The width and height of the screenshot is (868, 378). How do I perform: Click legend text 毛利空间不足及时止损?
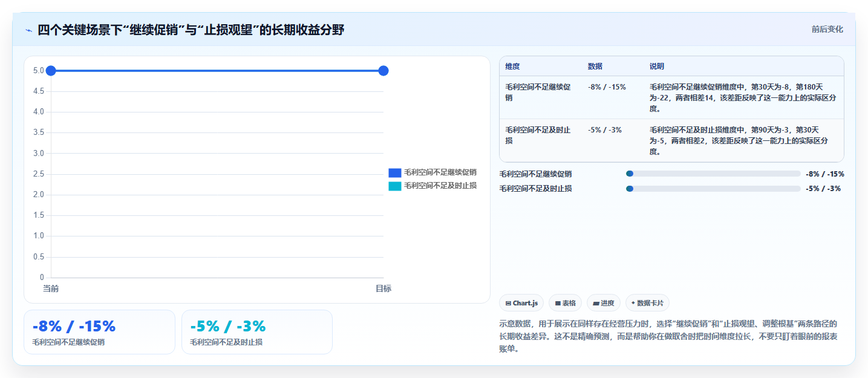coord(440,186)
